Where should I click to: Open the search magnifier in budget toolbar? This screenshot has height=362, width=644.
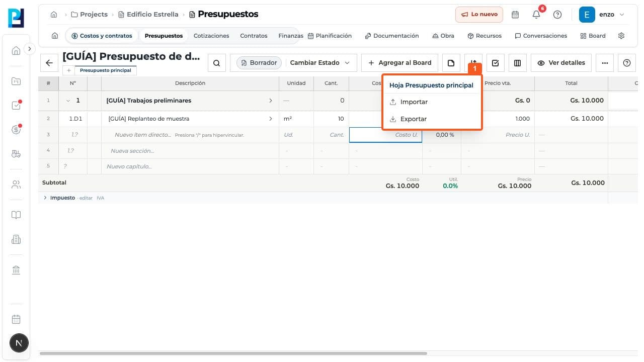216,63
